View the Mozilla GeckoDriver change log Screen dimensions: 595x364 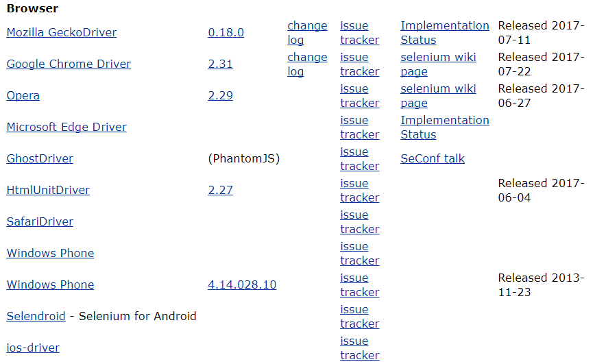307,33
